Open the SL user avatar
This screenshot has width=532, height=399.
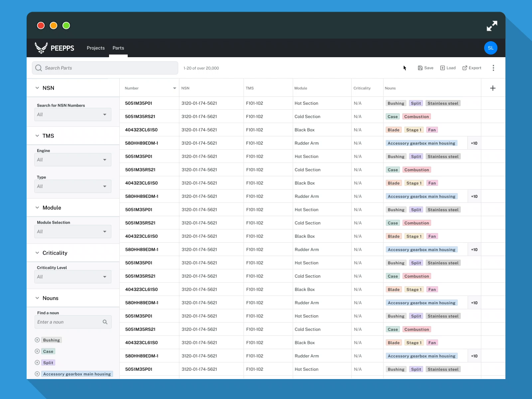(x=490, y=48)
